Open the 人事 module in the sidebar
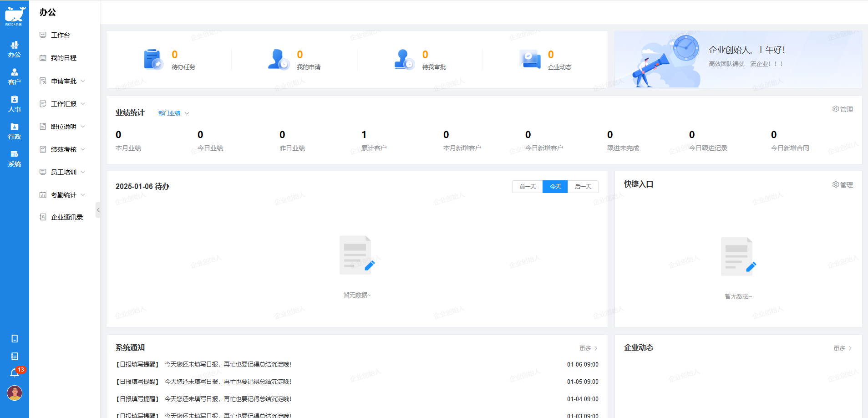The image size is (868, 418). [x=14, y=104]
